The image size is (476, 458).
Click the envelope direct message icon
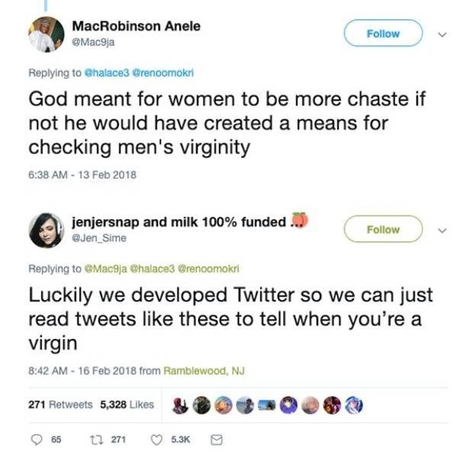216,440
